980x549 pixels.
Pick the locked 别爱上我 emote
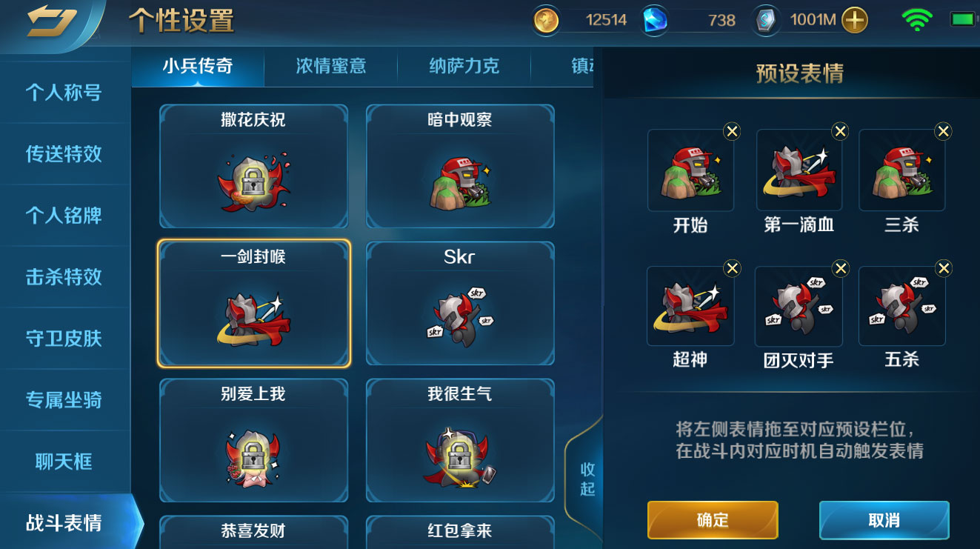click(x=253, y=441)
